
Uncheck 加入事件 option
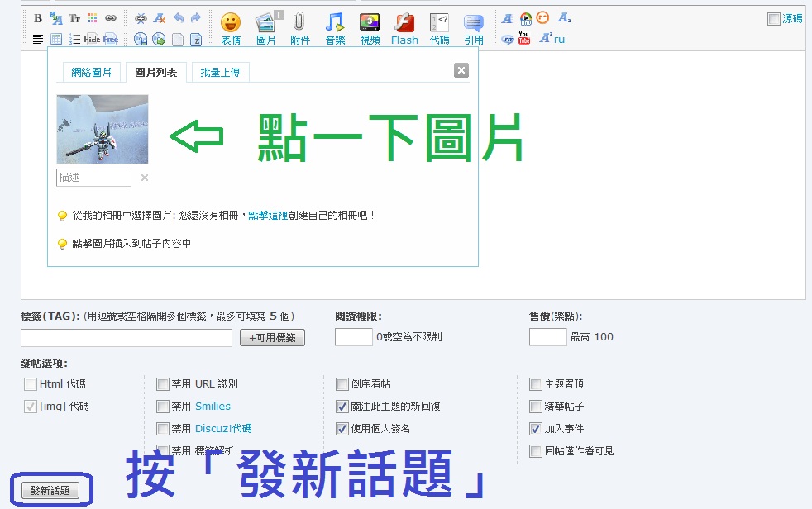click(x=536, y=429)
